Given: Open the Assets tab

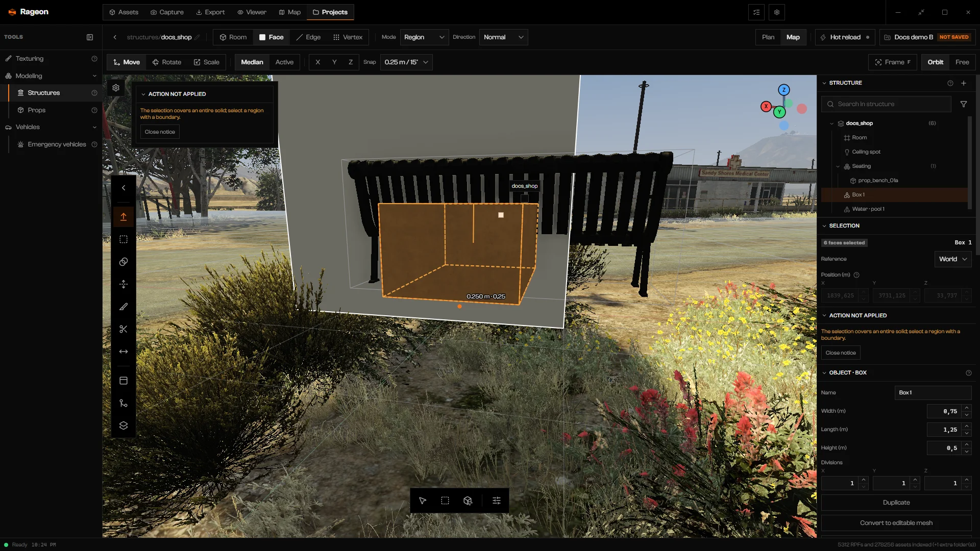Looking at the screenshot, I should pos(124,12).
